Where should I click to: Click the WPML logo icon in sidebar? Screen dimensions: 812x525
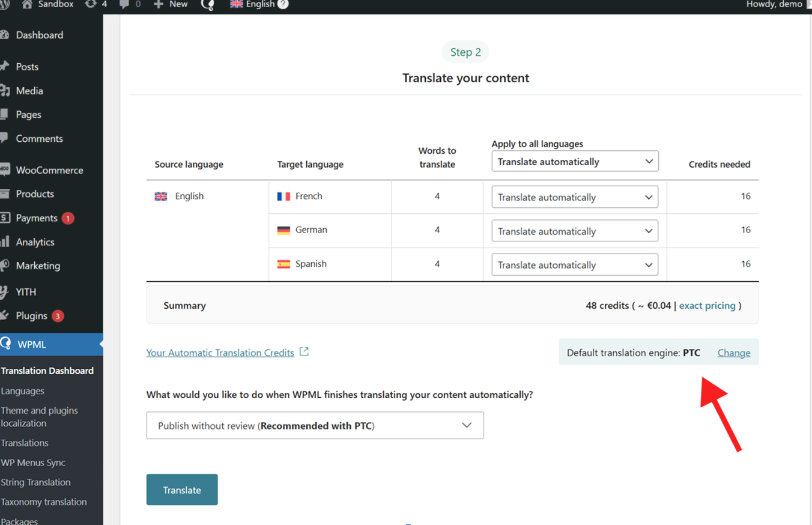[5, 344]
